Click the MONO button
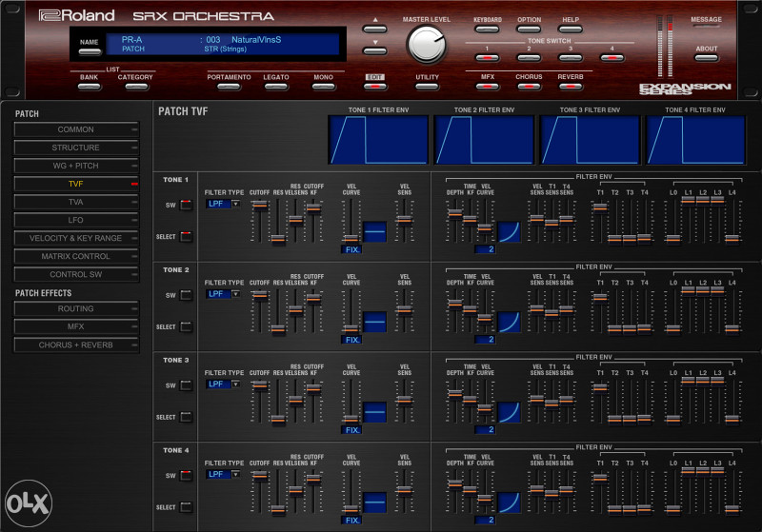Screen dimensions: 762x532 324,87
